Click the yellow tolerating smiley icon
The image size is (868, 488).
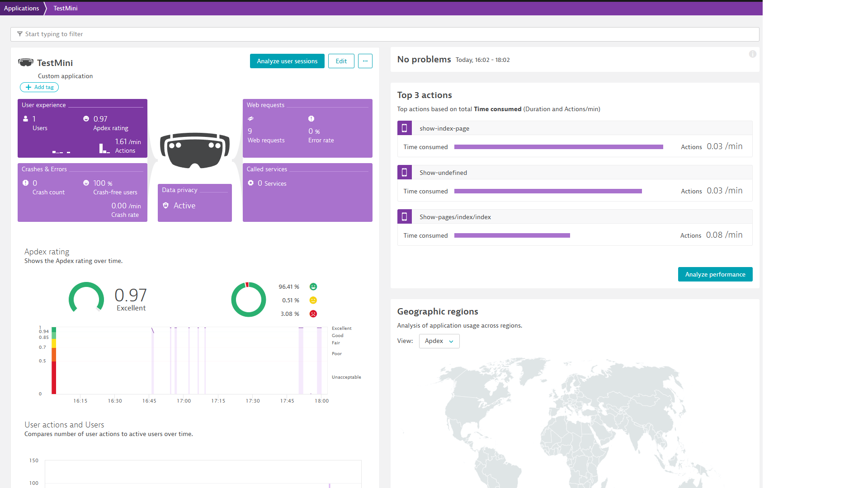click(313, 300)
